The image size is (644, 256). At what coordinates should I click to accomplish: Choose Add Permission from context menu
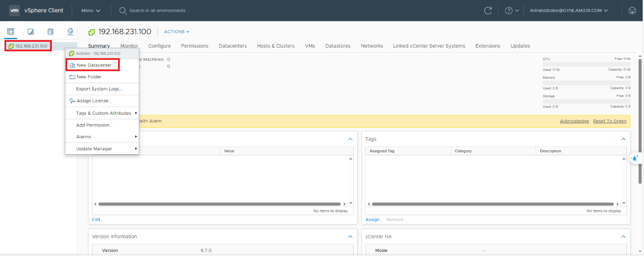point(102,125)
